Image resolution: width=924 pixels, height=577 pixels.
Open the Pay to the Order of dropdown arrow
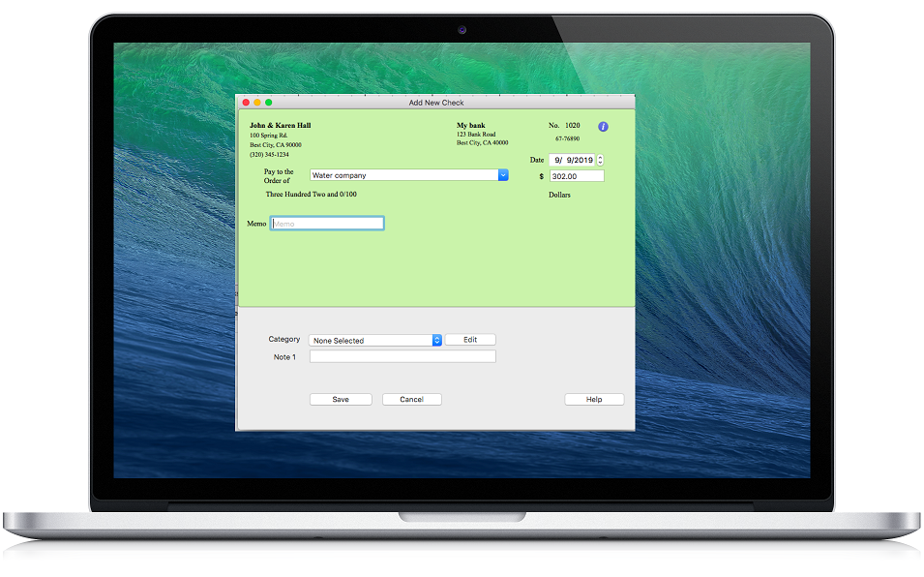(x=503, y=175)
